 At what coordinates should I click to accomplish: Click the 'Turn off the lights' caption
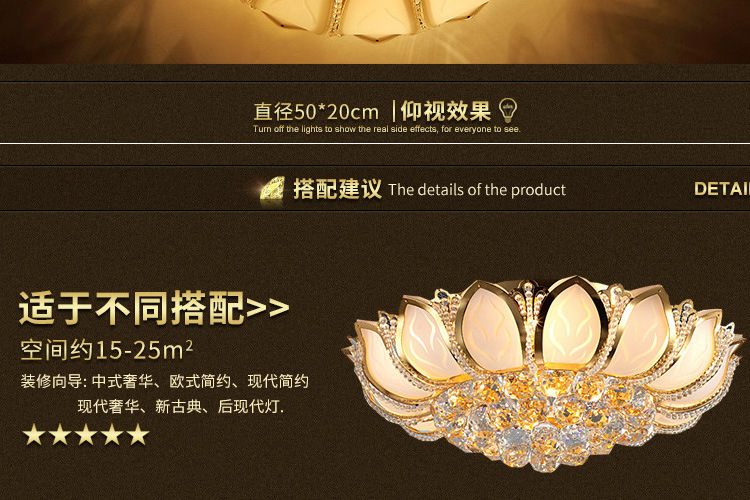387,129
